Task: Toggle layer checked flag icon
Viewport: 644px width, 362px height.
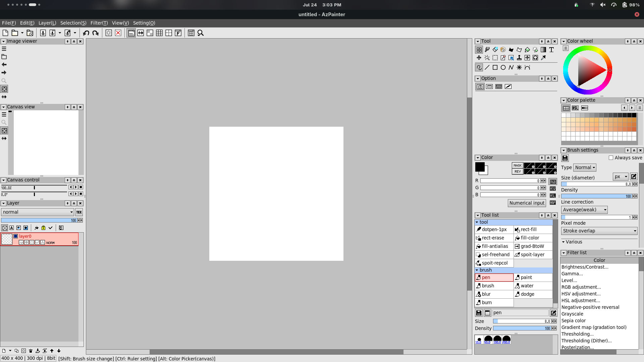Action: click(x=50, y=228)
